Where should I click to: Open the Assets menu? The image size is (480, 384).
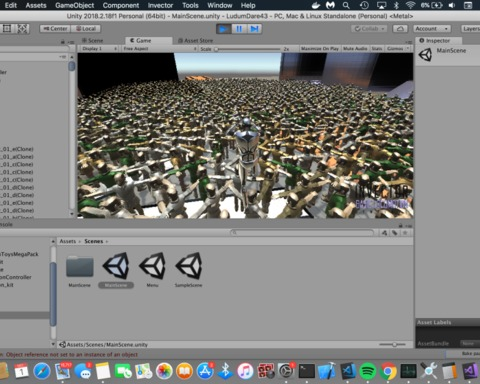pyautogui.click(x=36, y=5)
